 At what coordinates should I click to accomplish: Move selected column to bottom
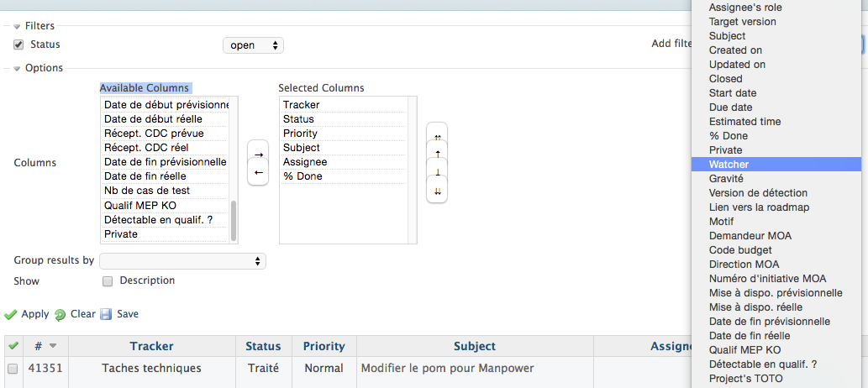click(x=437, y=191)
